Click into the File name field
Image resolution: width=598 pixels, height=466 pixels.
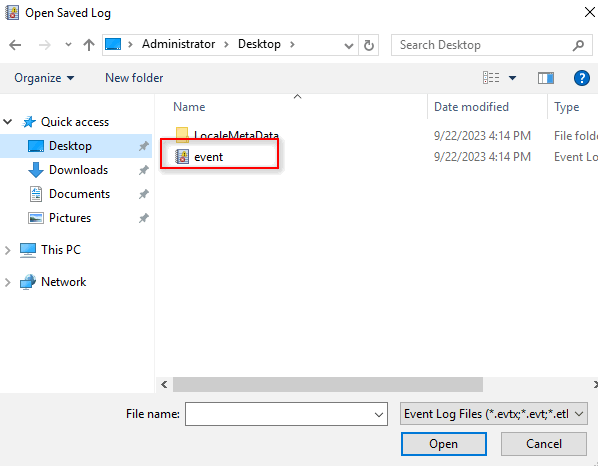286,414
